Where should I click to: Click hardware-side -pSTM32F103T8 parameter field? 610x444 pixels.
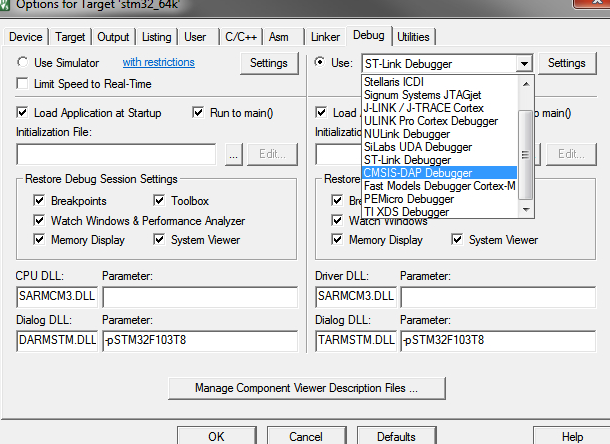tap(498, 340)
